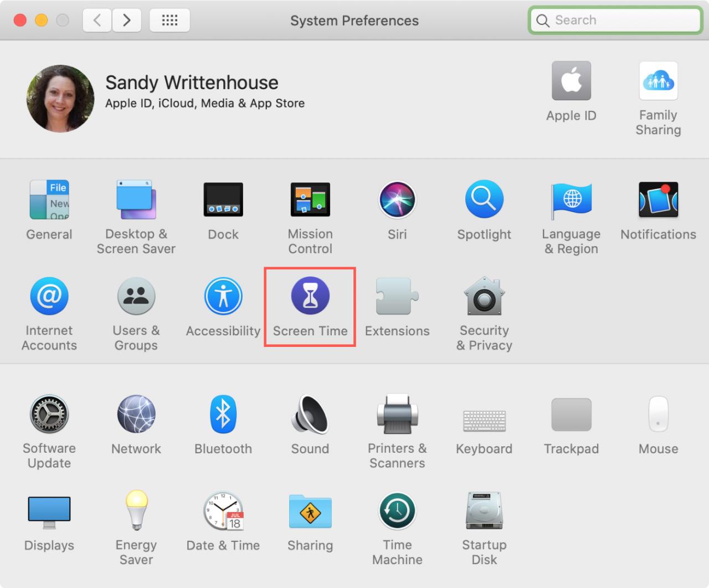Click Sandy Writtenhouse profile picture
The image size is (709, 588).
pyautogui.click(x=60, y=99)
